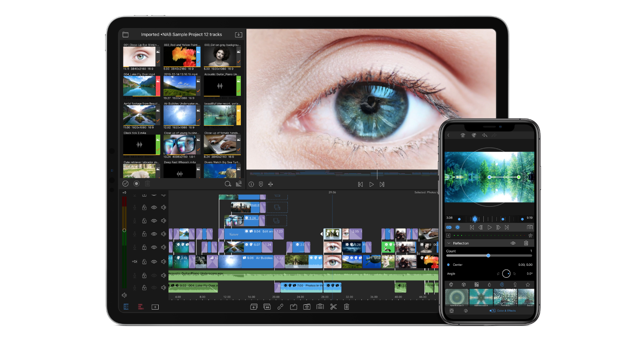
Task: Delete Reflection effect with its trash icon
Action: (526, 243)
